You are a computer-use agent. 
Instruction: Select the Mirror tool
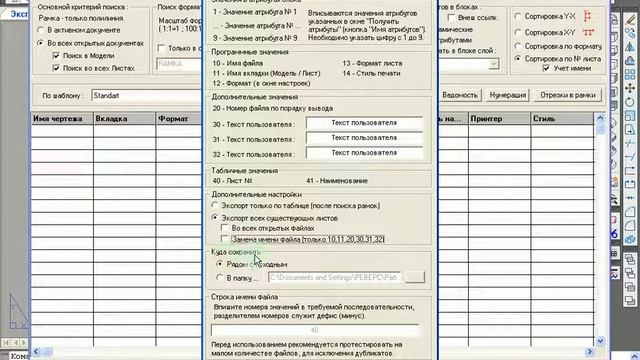pos(630,47)
